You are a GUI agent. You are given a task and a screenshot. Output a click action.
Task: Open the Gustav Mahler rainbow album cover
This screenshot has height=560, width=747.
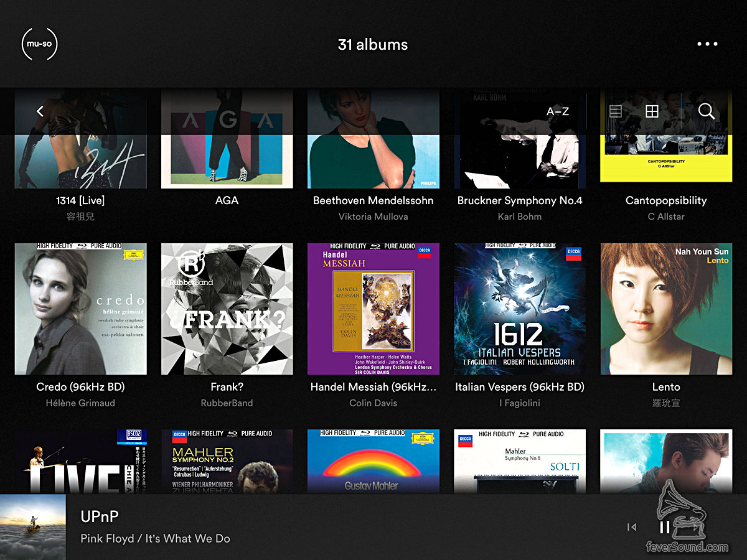374,462
